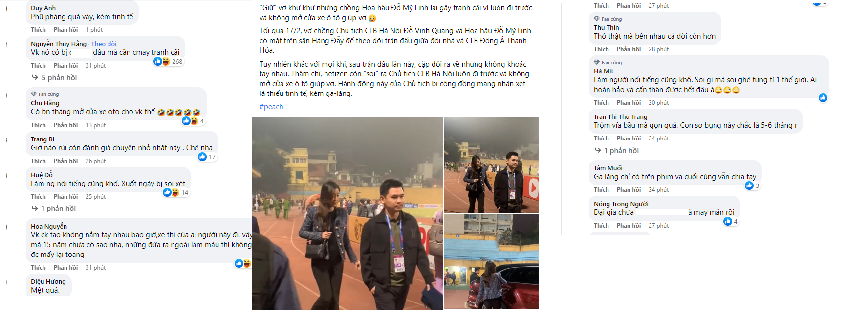Expand 1 phản hồi under Tran Thi Thu Trang

(x=617, y=151)
